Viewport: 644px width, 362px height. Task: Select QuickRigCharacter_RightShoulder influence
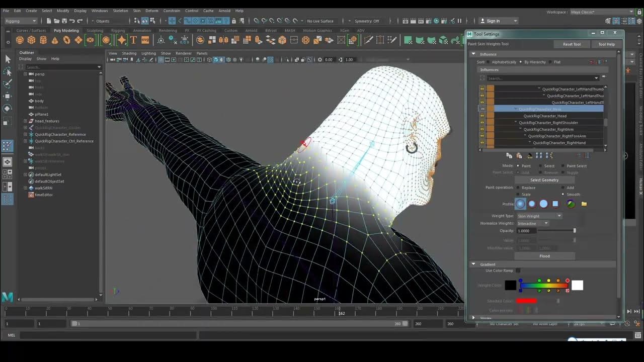548,123
